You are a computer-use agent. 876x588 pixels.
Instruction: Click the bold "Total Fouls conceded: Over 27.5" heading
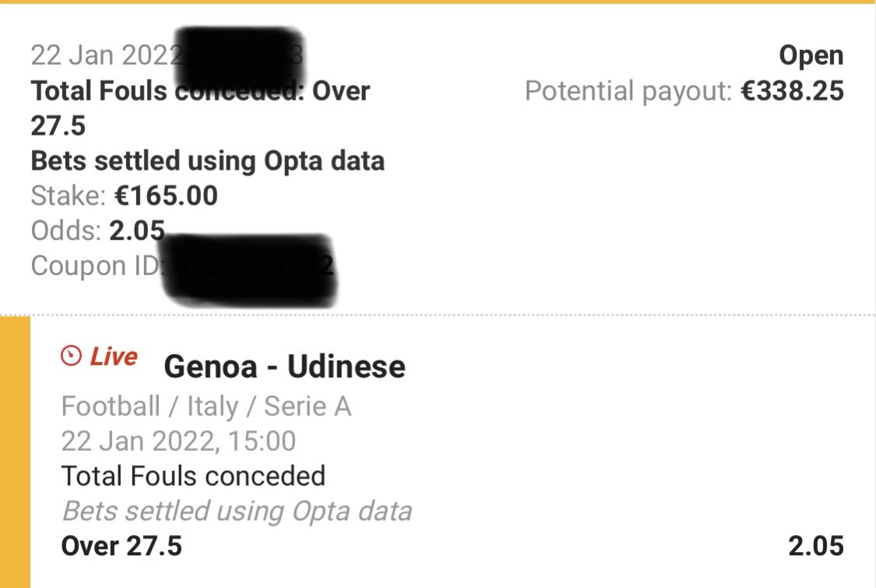(x=200, y=107)
